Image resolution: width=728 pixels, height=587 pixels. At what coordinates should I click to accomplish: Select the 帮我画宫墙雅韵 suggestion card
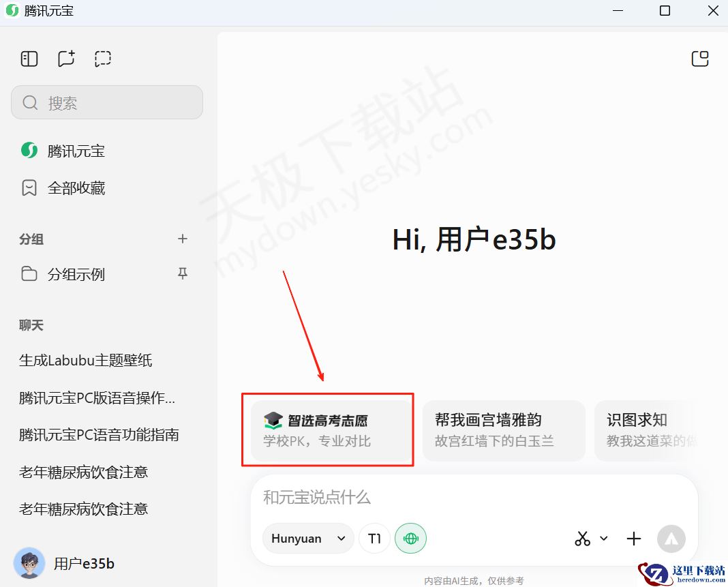(x=504, y=430)
